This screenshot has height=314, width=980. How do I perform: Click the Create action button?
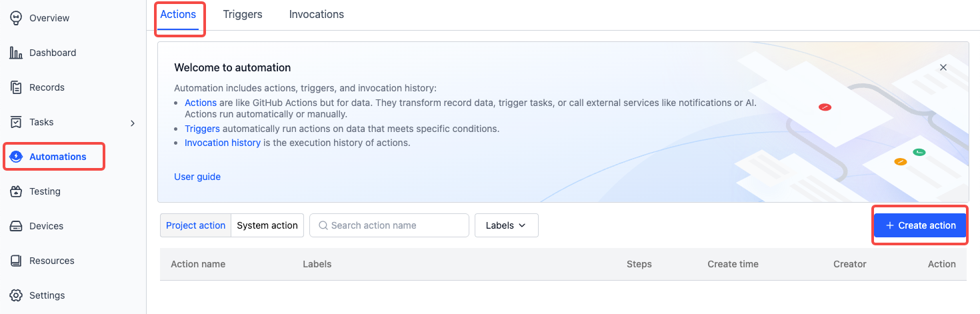click(x=920, y=225)
